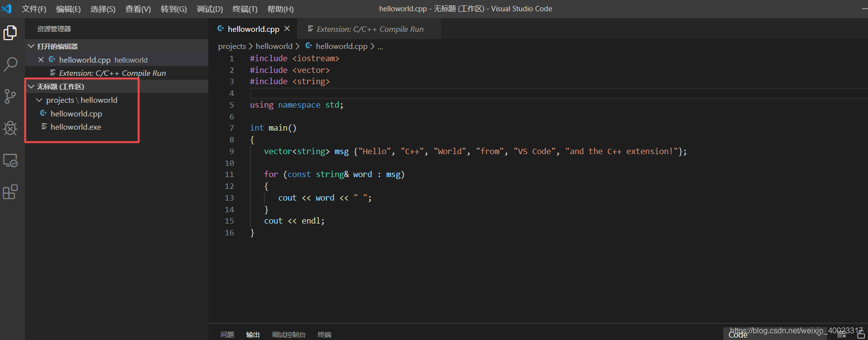Click on #include <string> line
The image size is (868, 340).
[290, 81]
